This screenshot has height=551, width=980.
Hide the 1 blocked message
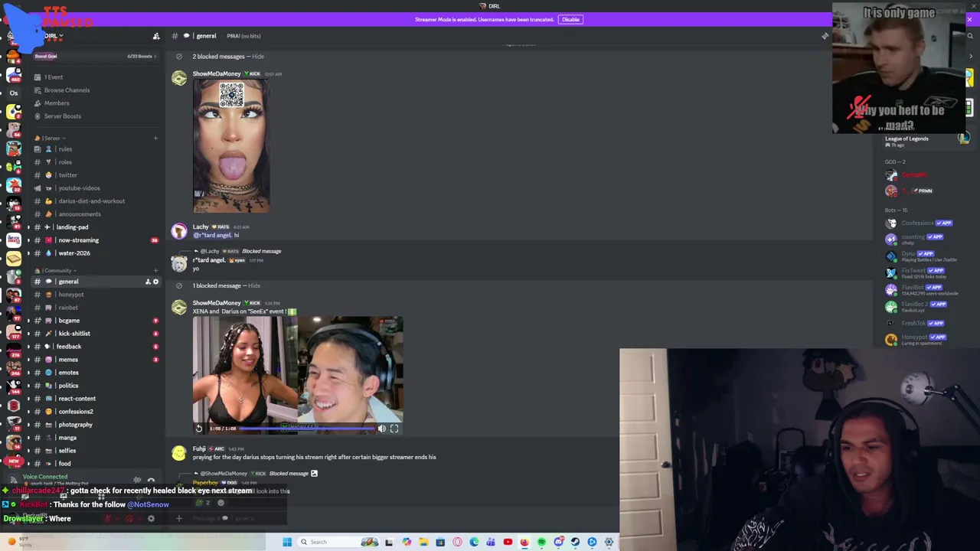254,285
